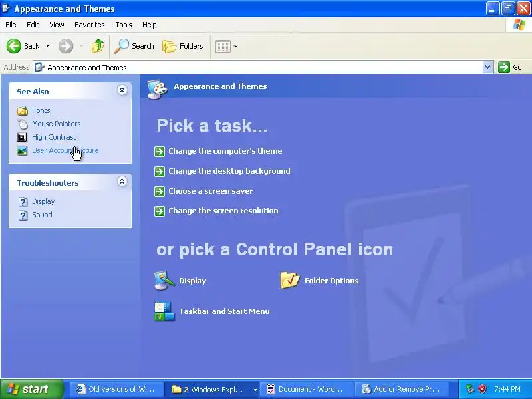The height and width of the screenshot is (399, 532).
Task: Open the Mouse Pointers link
Action: tap(57, 124)
